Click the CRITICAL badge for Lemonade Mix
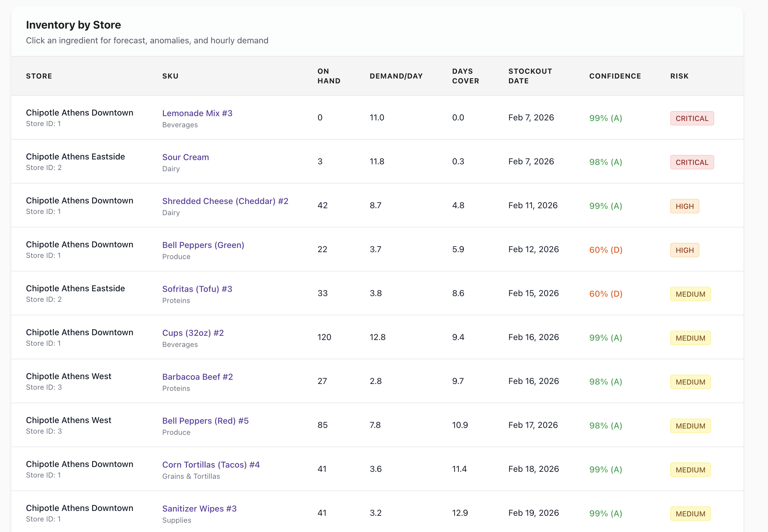The width and height of the screenshot is (768, 532). click(x=692, y=119)
